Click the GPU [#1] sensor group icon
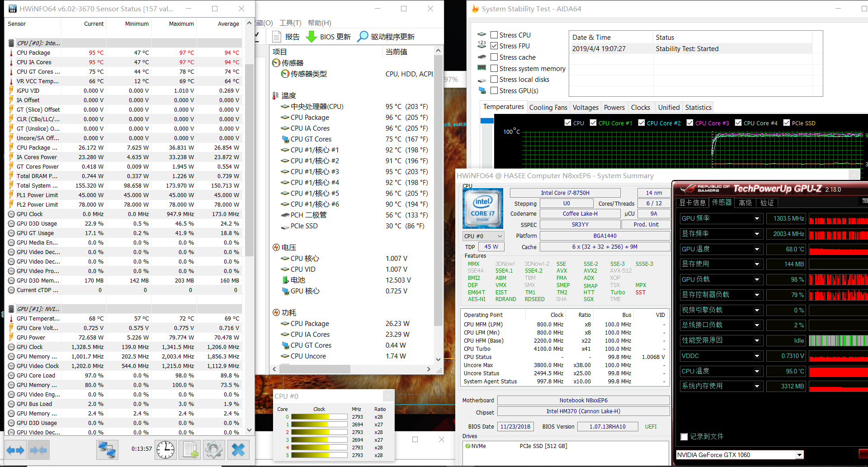Screen dimensions: 868x467 (x=11, y=309)
